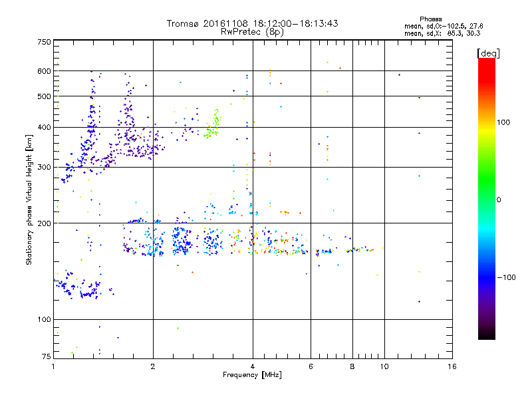Image resolution: width=532 pixels, height=399 pixels.
Task: Click the x-axis tick label '1'
Action: click(53, 366)
